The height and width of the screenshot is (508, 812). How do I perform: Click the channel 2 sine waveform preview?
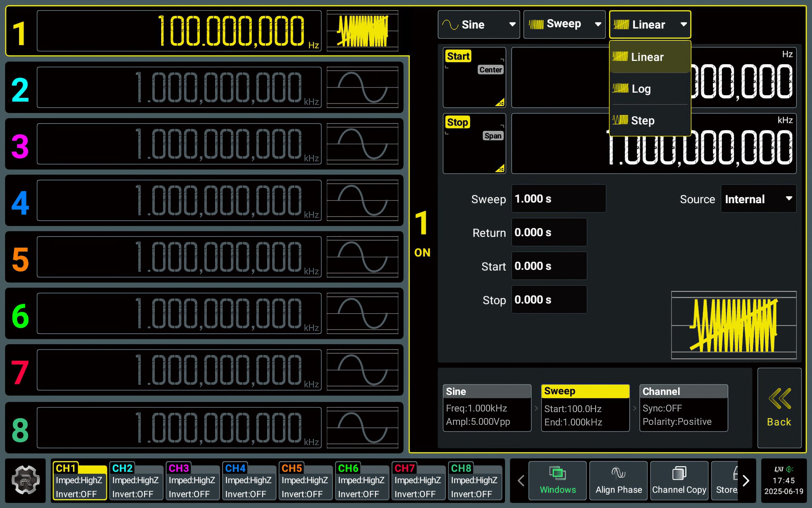362,87
